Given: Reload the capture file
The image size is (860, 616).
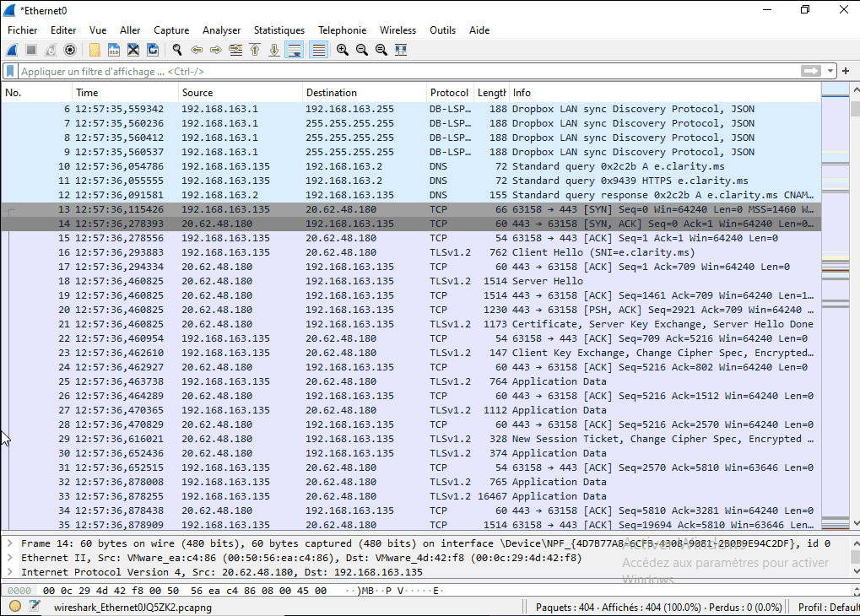Looking at the screenshot, I should tap(153, 50).
